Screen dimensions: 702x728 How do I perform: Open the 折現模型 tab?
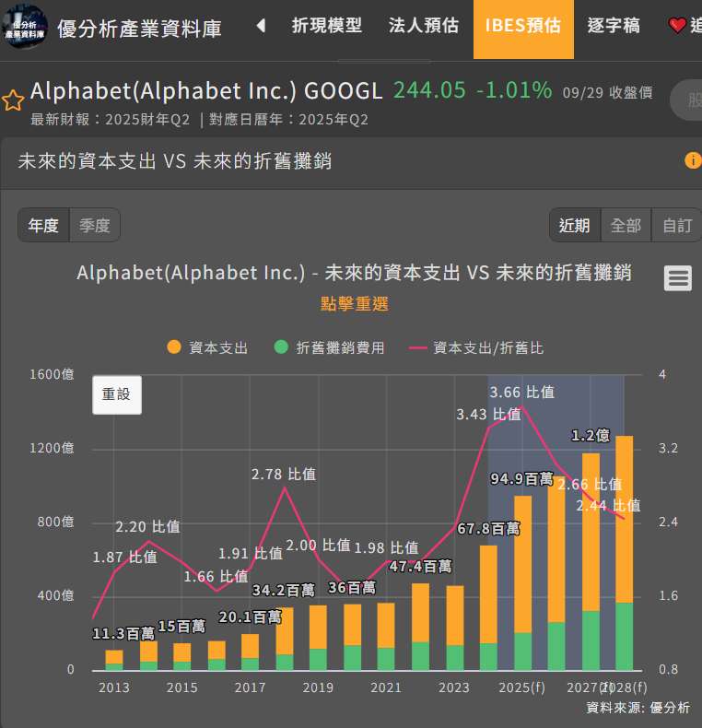pos(326,26)
